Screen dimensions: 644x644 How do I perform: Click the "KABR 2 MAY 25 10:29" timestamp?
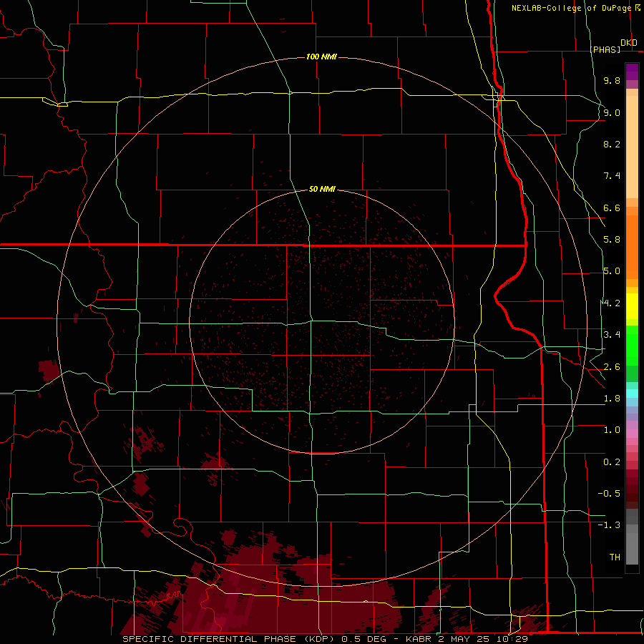click(x=467, y=639)
